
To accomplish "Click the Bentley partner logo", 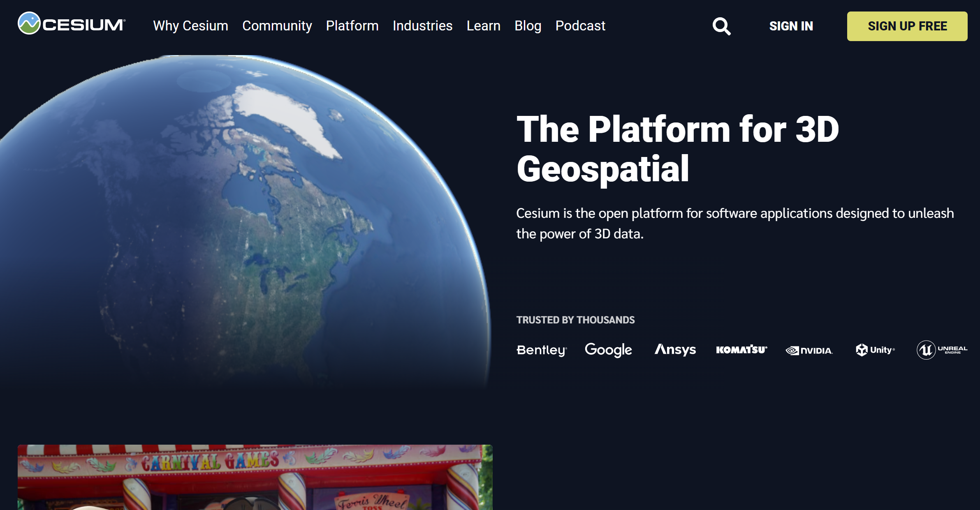I will (542, 350).
